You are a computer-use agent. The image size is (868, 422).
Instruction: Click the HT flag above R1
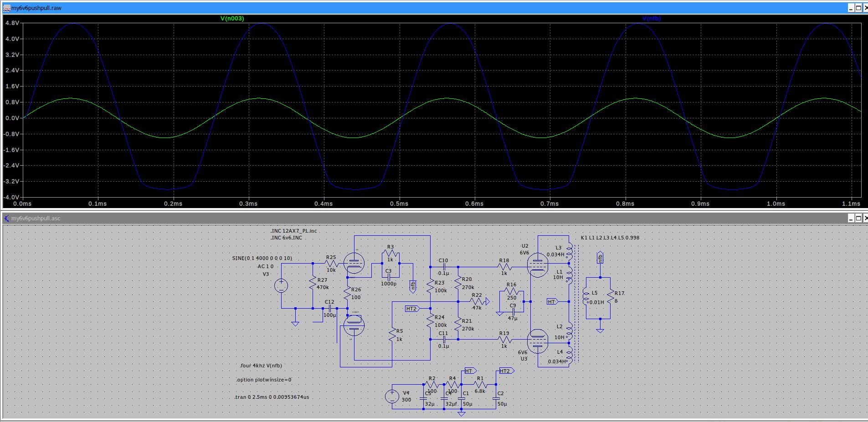pyautogui.click(x=470, y=371)
